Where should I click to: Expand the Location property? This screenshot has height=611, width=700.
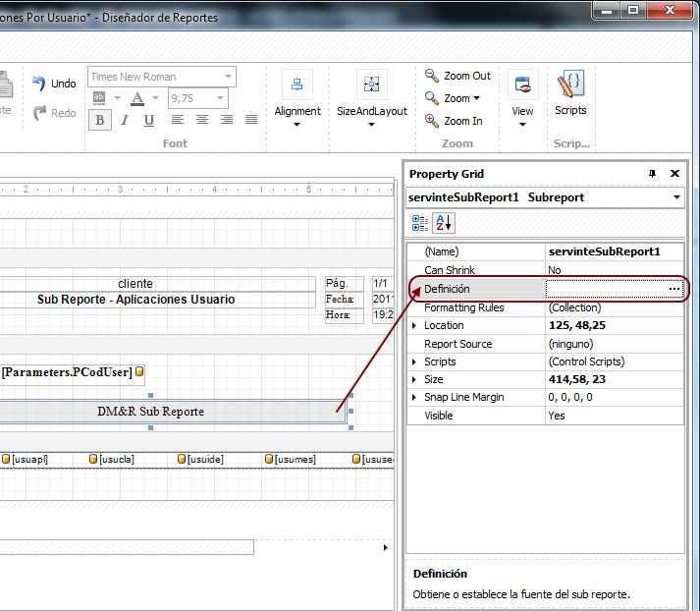pos(414,325)
